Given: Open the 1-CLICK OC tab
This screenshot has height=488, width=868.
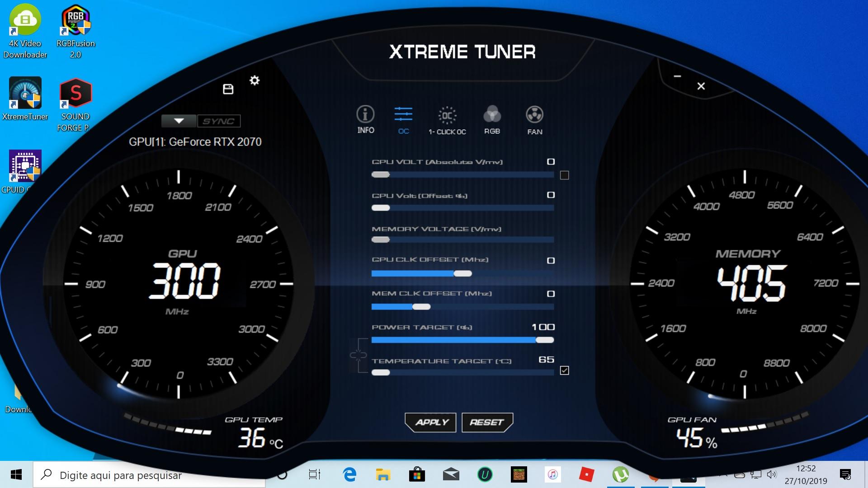Looking at the screenshot, I should coord(447,121).
